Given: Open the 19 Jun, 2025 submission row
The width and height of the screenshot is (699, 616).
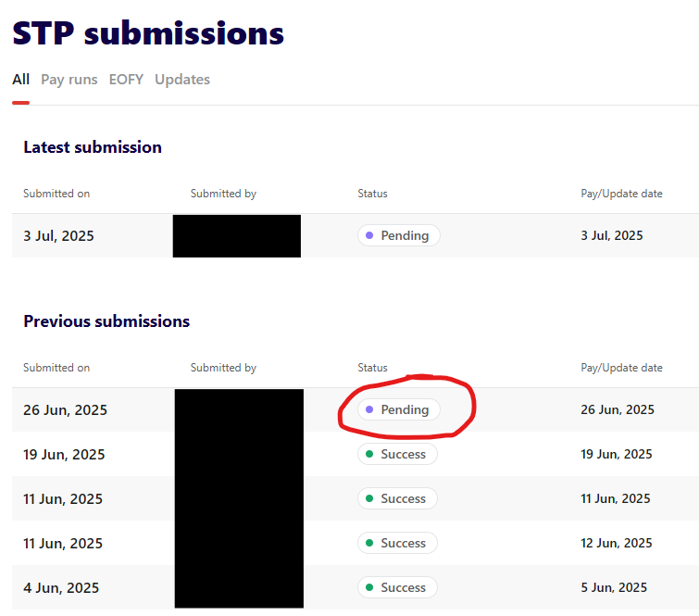Looking at the screenshot, I should pyautogui.click(x=356, y=454).
